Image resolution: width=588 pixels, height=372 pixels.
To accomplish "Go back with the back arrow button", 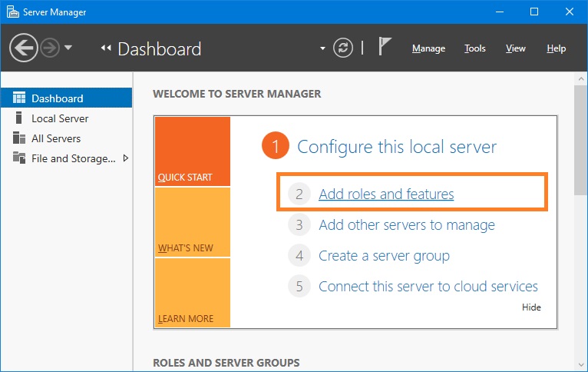I will click(x=23, y=48).
